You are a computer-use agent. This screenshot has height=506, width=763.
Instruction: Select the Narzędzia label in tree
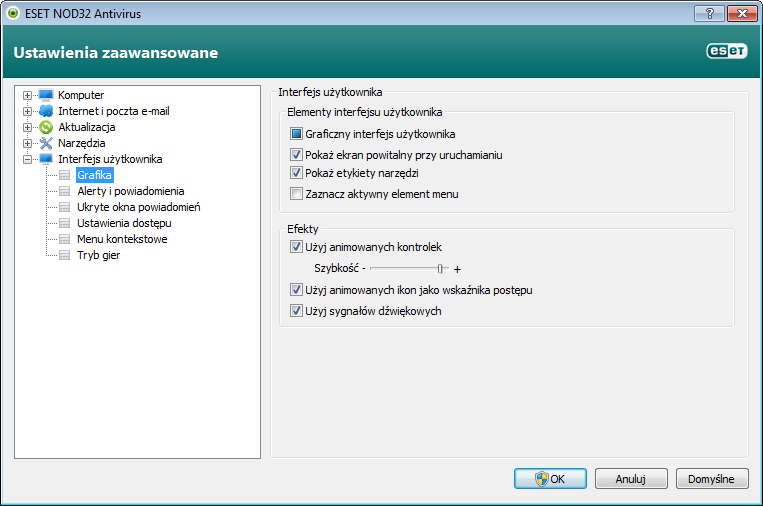pyautogui.click(x=82, y=143)
